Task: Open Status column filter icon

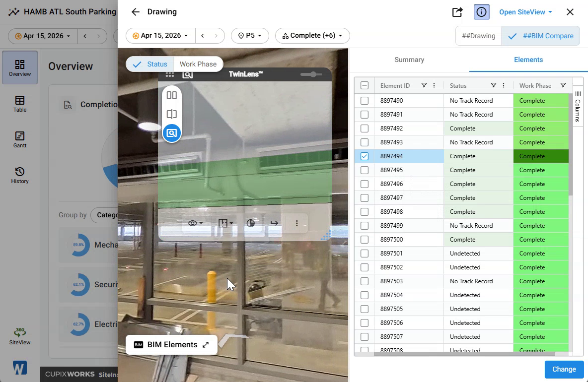Action: pyautogui.click(x=494, y=85)
